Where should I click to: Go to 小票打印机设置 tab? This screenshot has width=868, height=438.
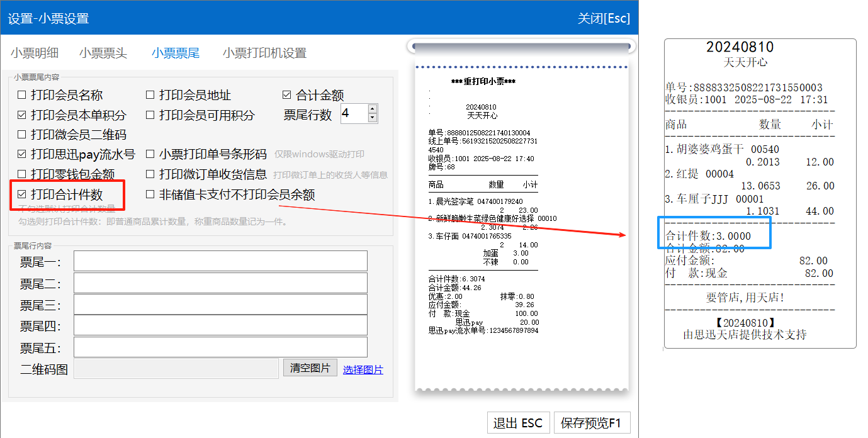pyautogui.click(x=264, y=53)
